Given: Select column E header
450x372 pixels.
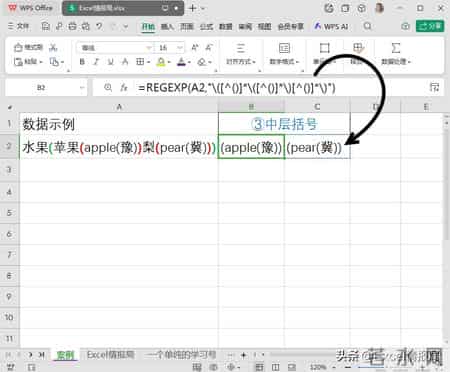Looking at the screenshot, I should pyautogui.click(x=426, y=107).
